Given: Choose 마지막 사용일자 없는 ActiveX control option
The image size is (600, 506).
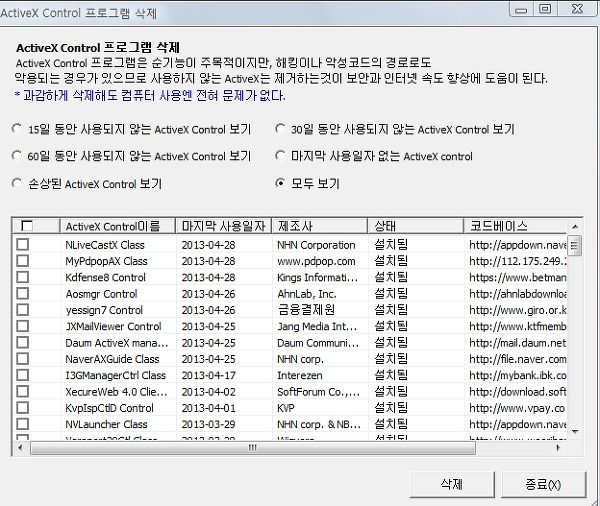Looking at the screenshot, I should pyautogui.click(x=280, y=156).
